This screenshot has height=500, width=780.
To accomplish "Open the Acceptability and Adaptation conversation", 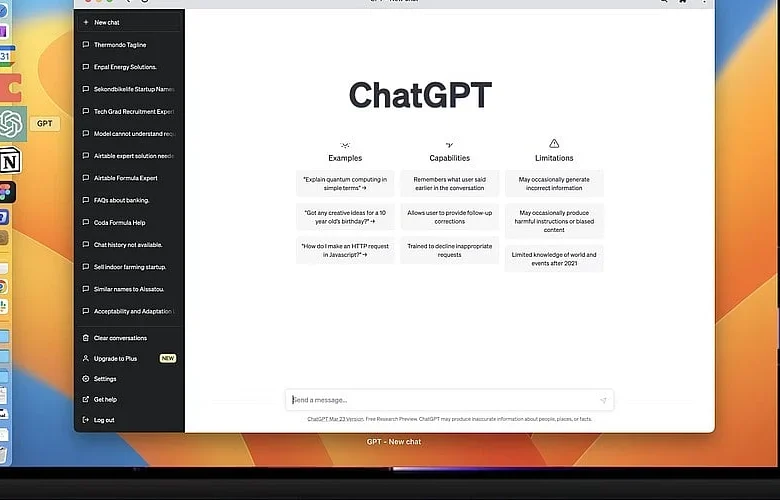I will tap(129, 311).
